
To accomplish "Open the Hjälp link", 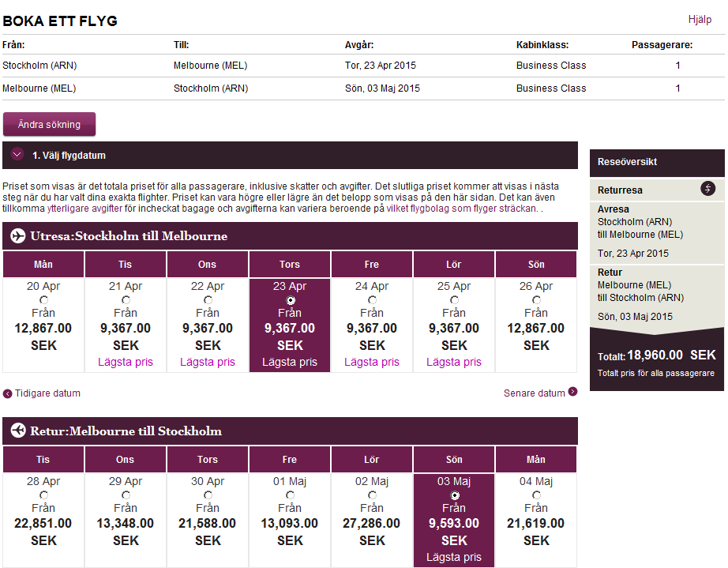I will click(x=700, y=20).
